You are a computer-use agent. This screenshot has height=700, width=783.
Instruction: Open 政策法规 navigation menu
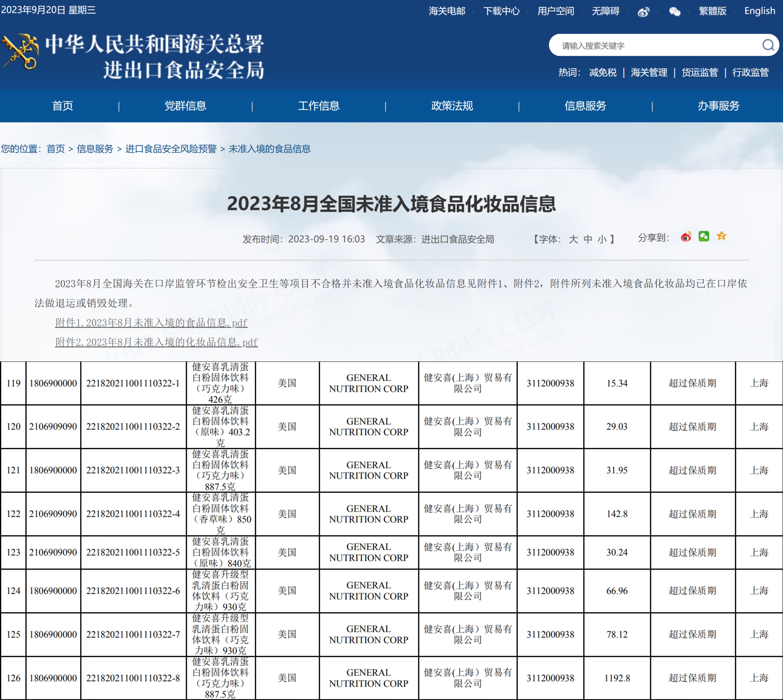(x=452, y=106)
